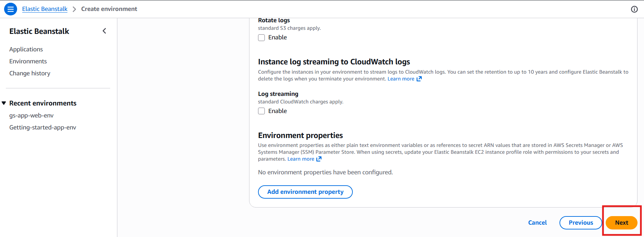Enable the Log streaming checkbox
Image resolution: width=644 pixels, height=237 pixels.
(261, 111)
